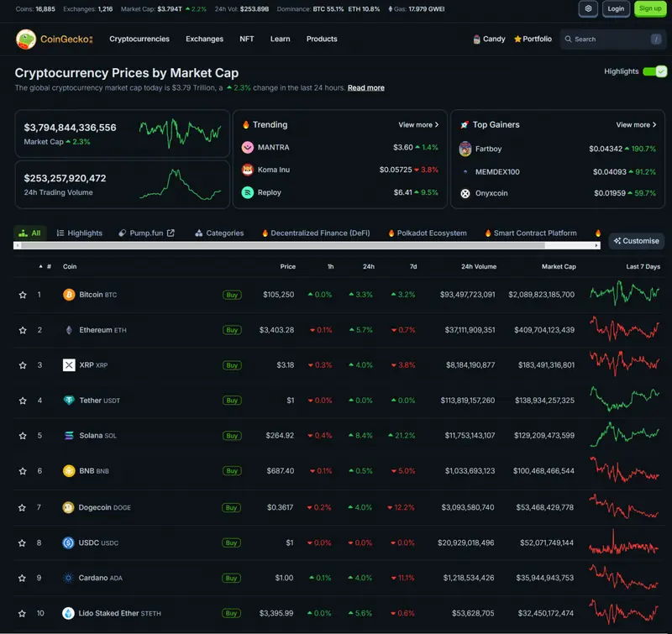Click scrollbar left arrow
The image size is (672, 634).
point(17,245)
